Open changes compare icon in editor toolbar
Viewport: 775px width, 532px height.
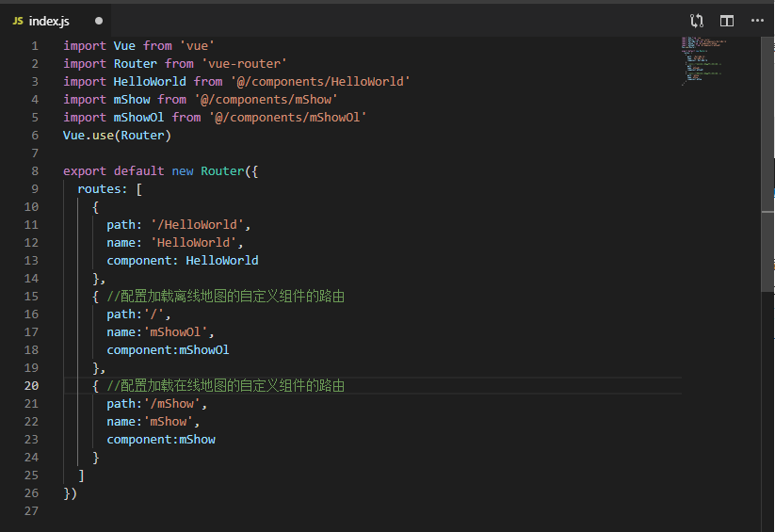click(x=697, y=21)
